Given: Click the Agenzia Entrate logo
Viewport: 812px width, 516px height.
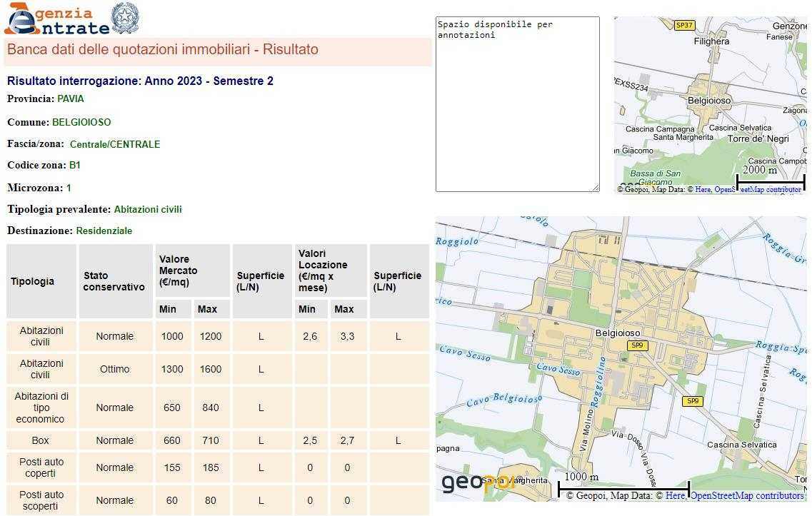Looking at the screenshot, I should 57,19.
